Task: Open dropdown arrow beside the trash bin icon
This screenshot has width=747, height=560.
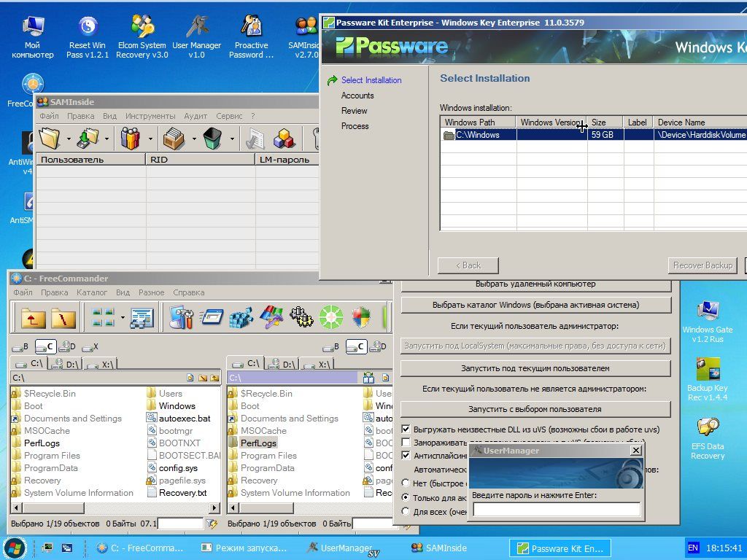Action: pyautogui.click(x=232, y=138)
